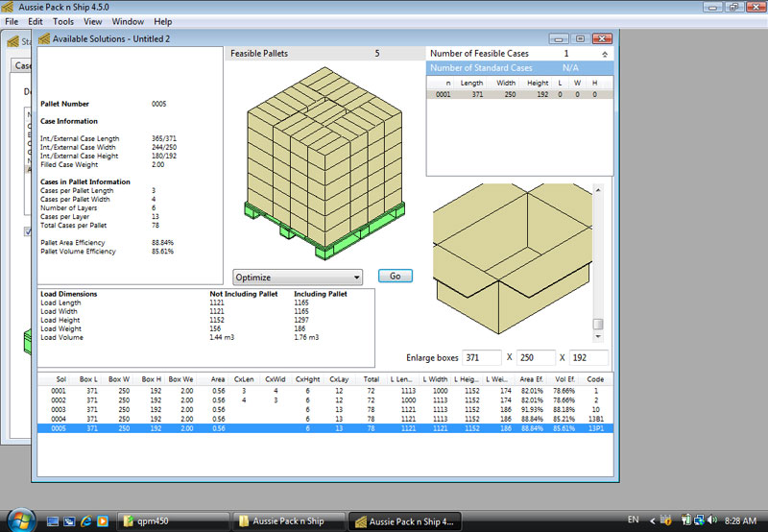Click the 8:28 AM clock
This screenshot has width=768, height=532.
click(x=740, y=520)
